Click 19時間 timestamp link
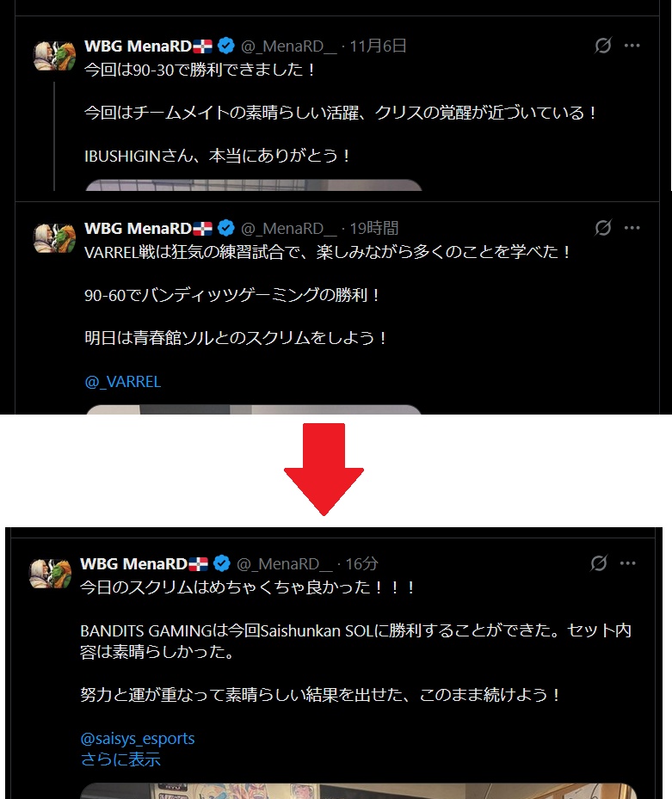 click(x=373, y=228)
